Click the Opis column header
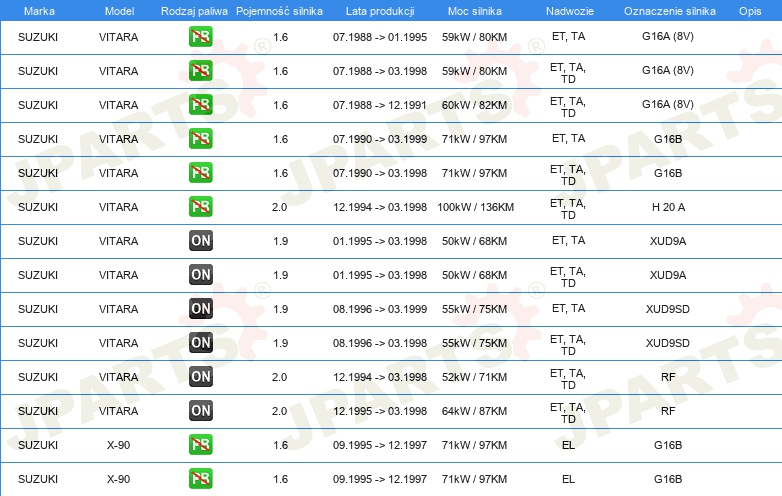782x496 pixels. (x=750, y=11)
